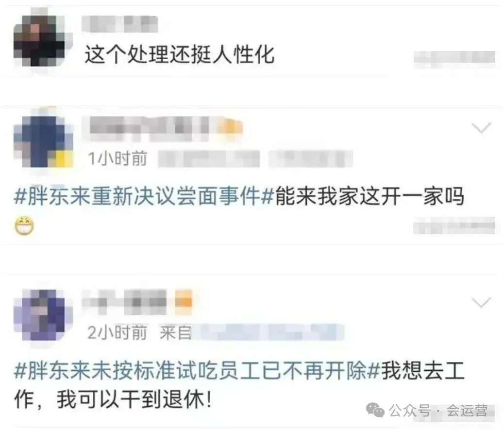The image size is (504, 431).
Task: Click the orange badge beside the second username
Action: pyautogui.click(x=230, y=127)
